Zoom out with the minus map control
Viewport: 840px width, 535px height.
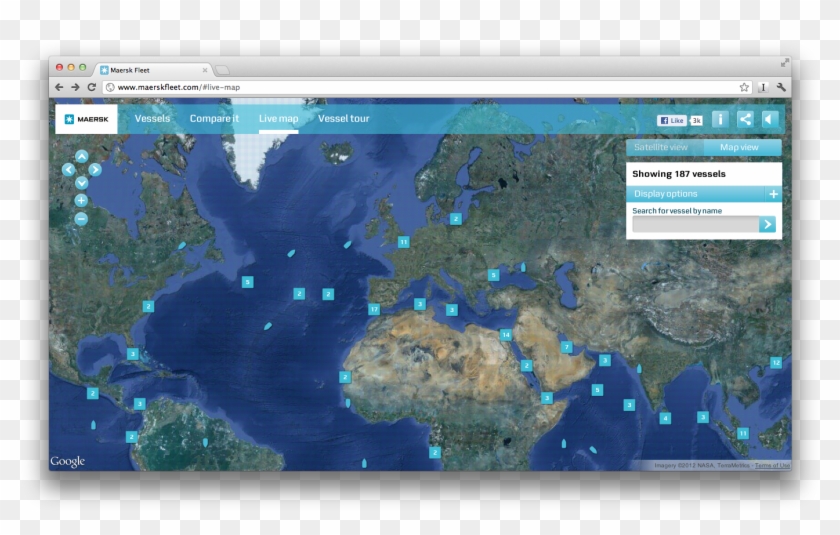point(81,218)
